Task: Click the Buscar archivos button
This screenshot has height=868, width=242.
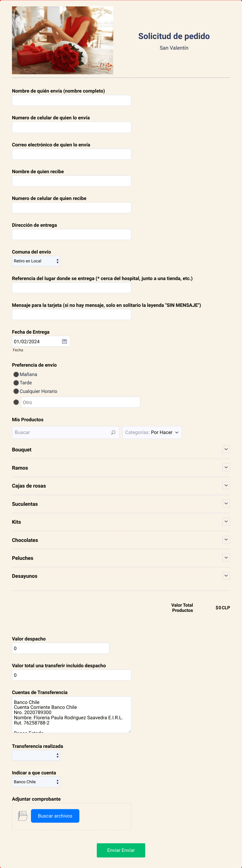Action: coord(55,816)
